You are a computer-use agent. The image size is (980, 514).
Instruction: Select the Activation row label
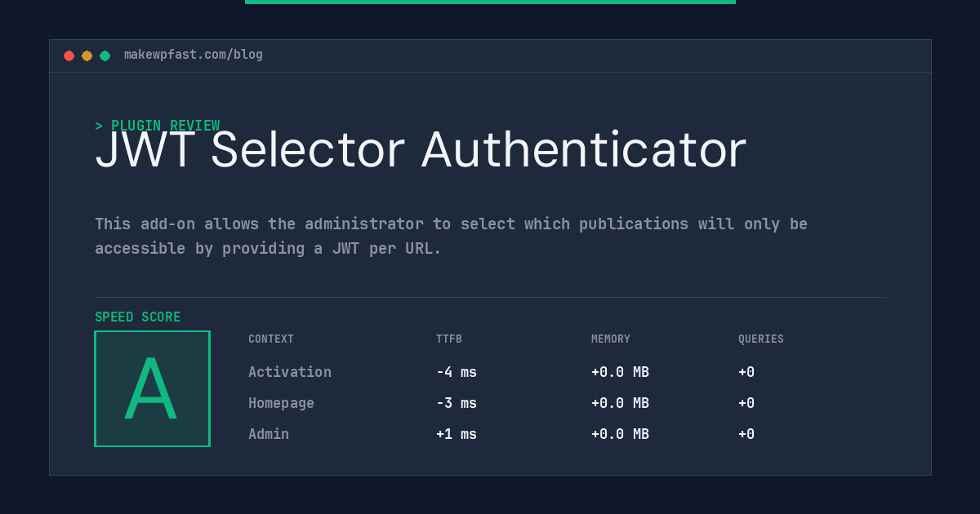[x=290, y=372]
